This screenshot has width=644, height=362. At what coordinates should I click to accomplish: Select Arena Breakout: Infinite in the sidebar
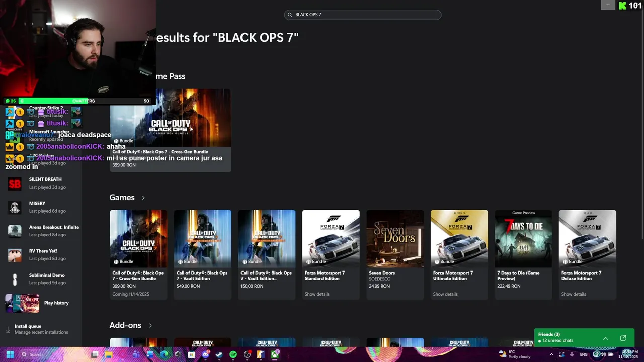point(41,231)
